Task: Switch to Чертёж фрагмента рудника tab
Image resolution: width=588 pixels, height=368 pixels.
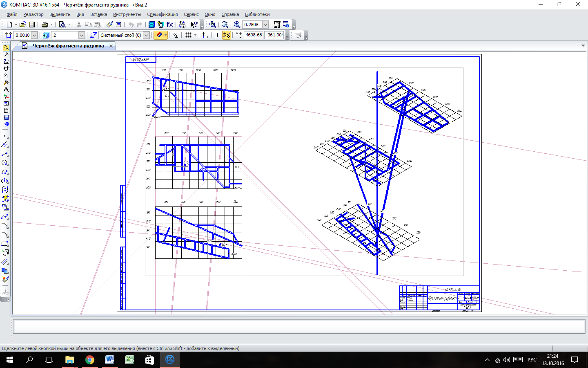Action: point(68,46)
